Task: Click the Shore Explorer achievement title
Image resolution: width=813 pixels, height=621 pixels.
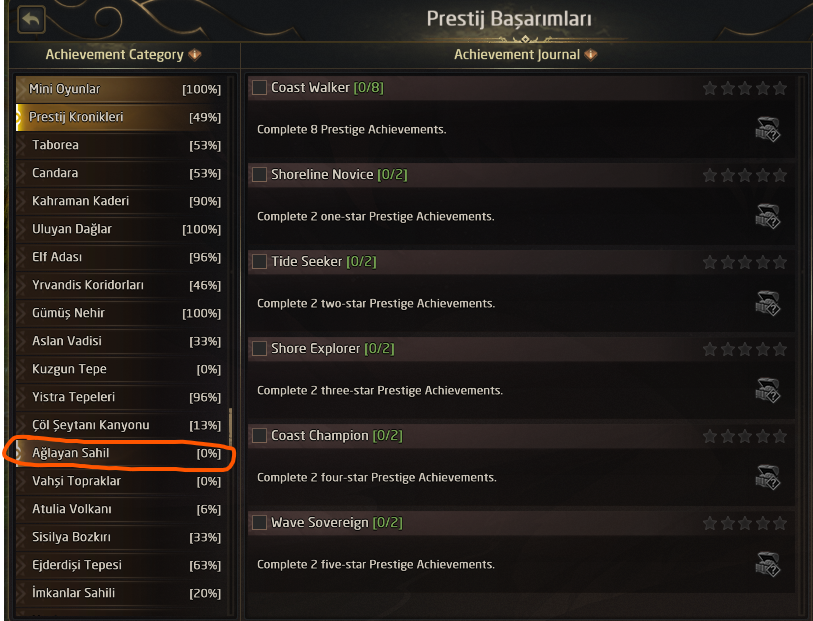Action: tap(315, 349)
